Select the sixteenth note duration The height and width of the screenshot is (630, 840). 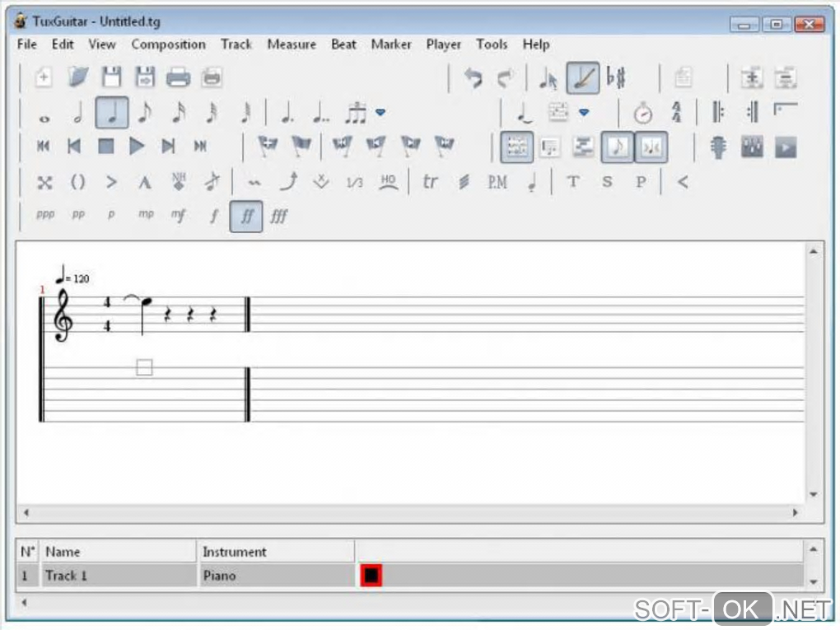(179, 113)
